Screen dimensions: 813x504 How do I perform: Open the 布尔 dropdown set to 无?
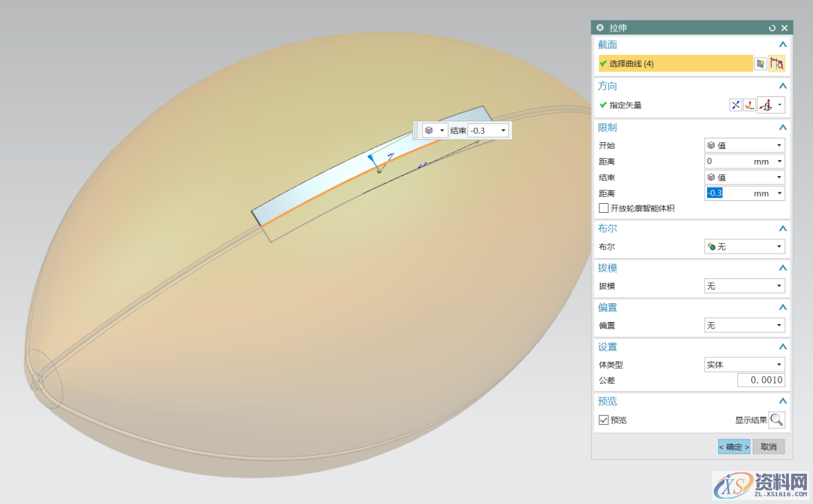(744, 247)
